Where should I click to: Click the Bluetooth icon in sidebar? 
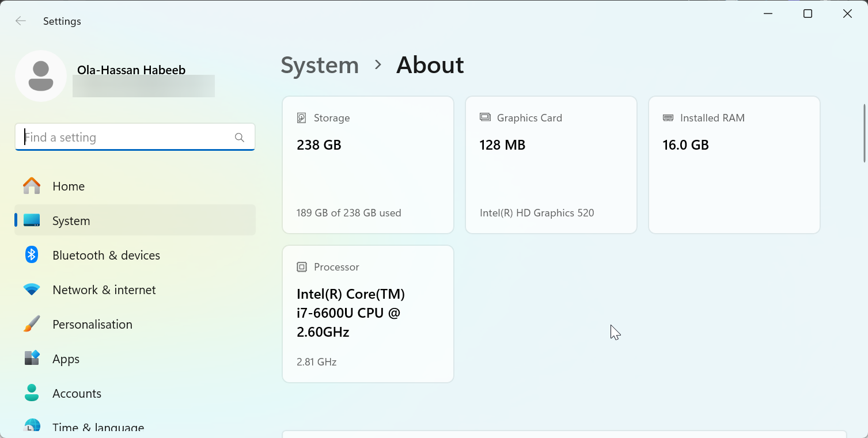point(32,255)
